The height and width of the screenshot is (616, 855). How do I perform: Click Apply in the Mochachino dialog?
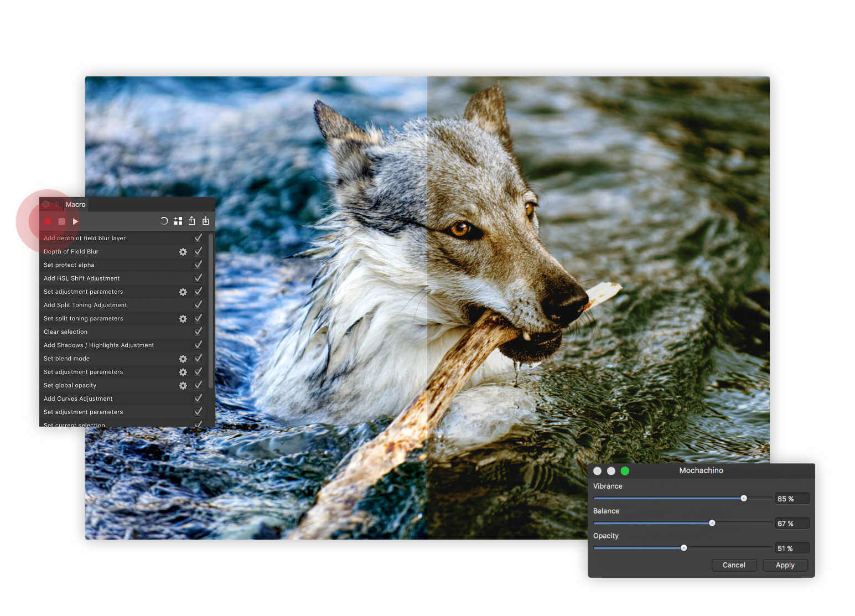click(785, 565)
